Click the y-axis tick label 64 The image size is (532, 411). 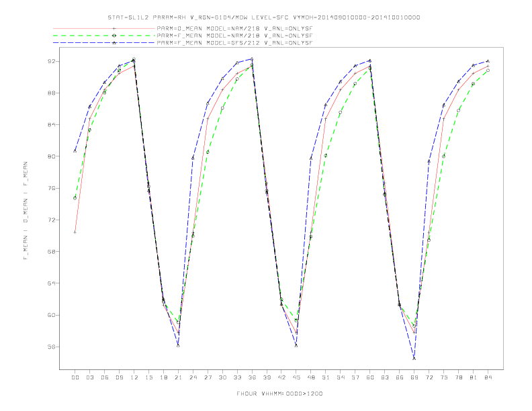pos(51,283)
